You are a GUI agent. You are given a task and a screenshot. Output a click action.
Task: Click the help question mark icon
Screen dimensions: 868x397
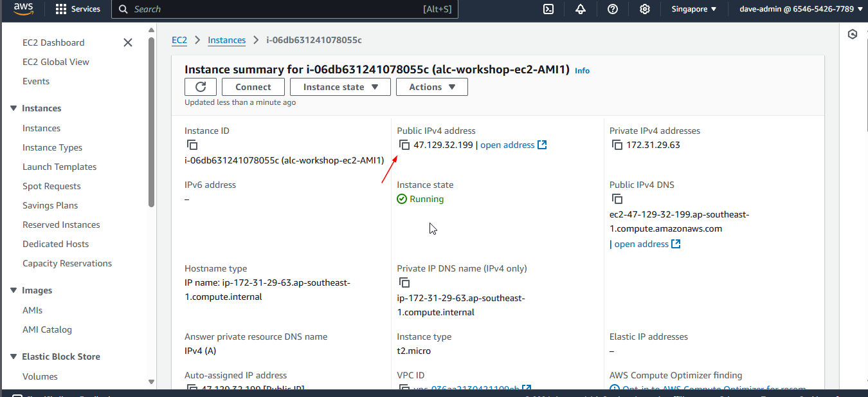[613, 9]
